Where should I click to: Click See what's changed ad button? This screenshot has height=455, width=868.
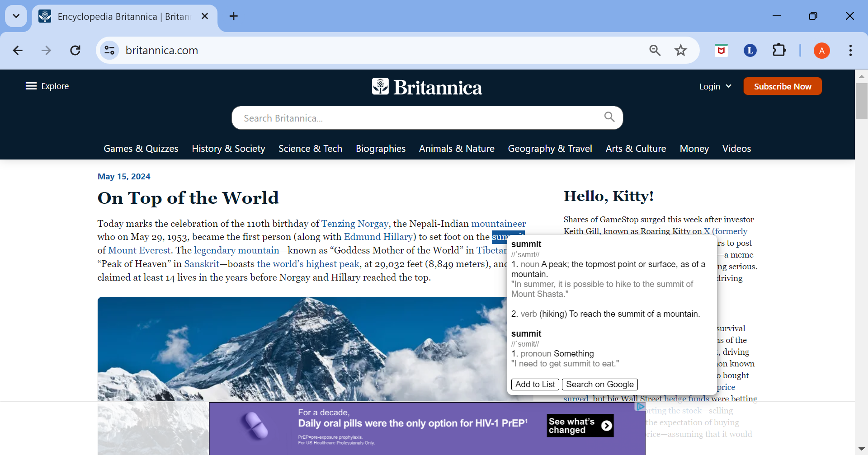coord(580,426)
